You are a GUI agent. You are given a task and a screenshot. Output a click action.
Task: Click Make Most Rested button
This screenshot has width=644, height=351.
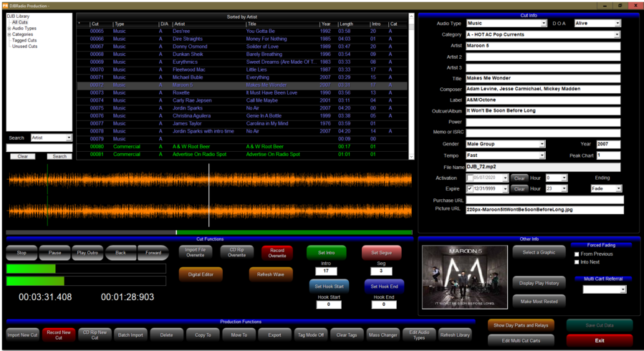pyautogui.click(x=539, y=302)
